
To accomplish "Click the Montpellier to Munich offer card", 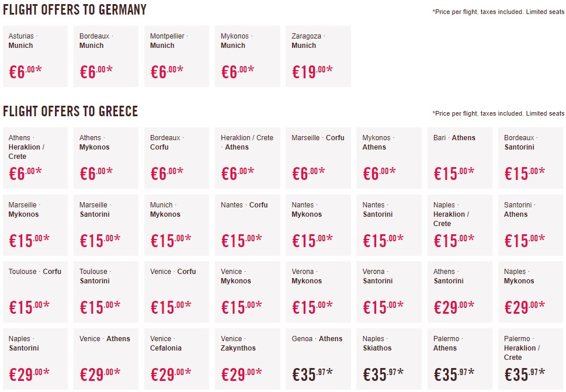I will 176,57.
